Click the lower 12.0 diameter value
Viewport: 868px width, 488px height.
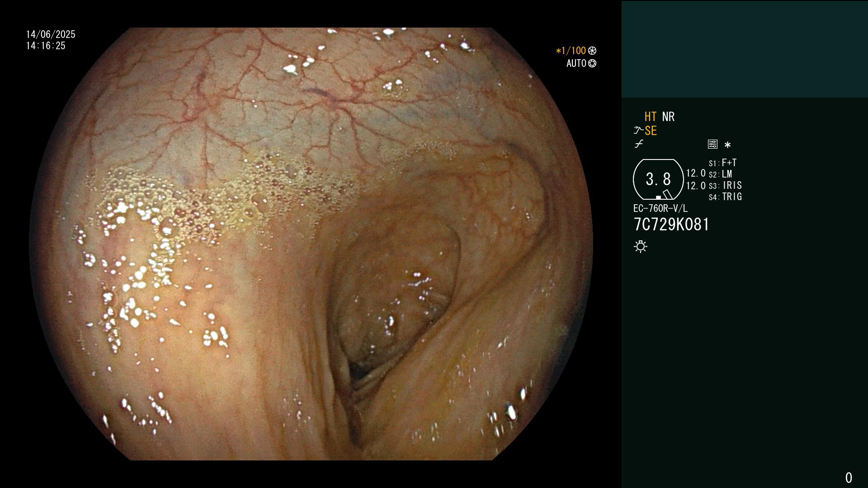(x=696, y=186)
